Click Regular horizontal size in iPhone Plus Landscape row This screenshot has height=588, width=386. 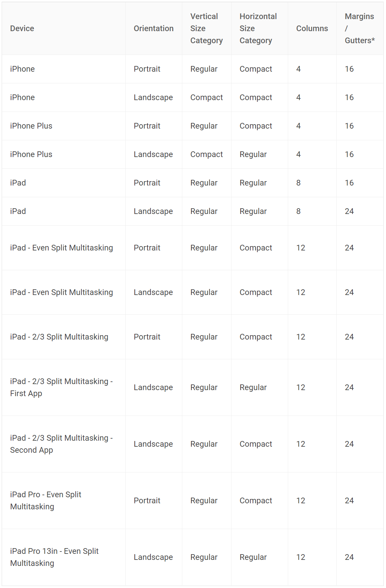253,154
